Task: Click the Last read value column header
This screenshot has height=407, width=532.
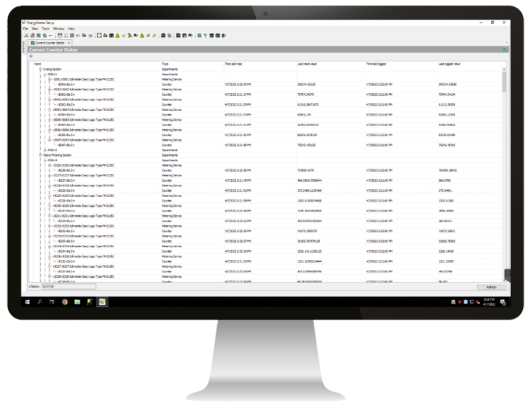Action: coord(307,64)
